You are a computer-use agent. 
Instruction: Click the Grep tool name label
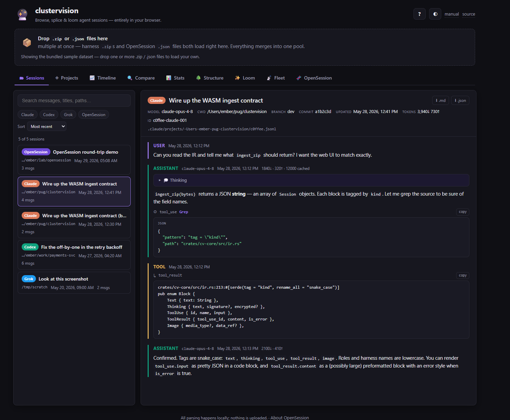click(184, 212)
